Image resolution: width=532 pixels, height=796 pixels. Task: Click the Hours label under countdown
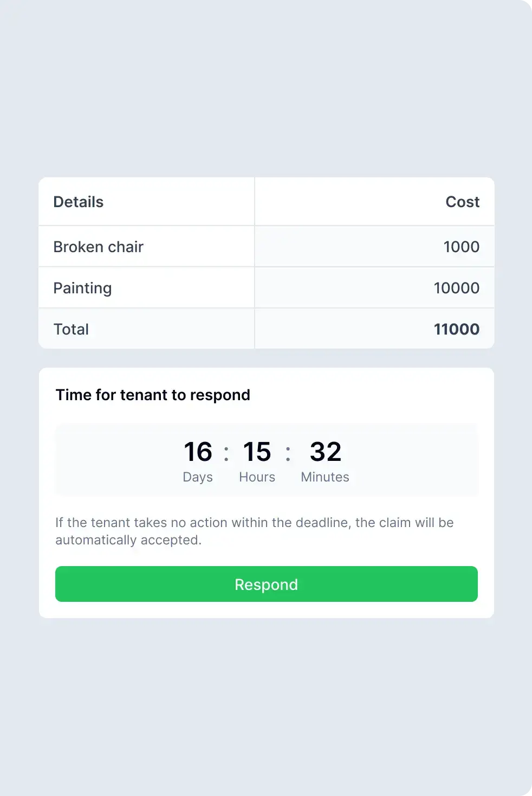[x=257, y=477]
